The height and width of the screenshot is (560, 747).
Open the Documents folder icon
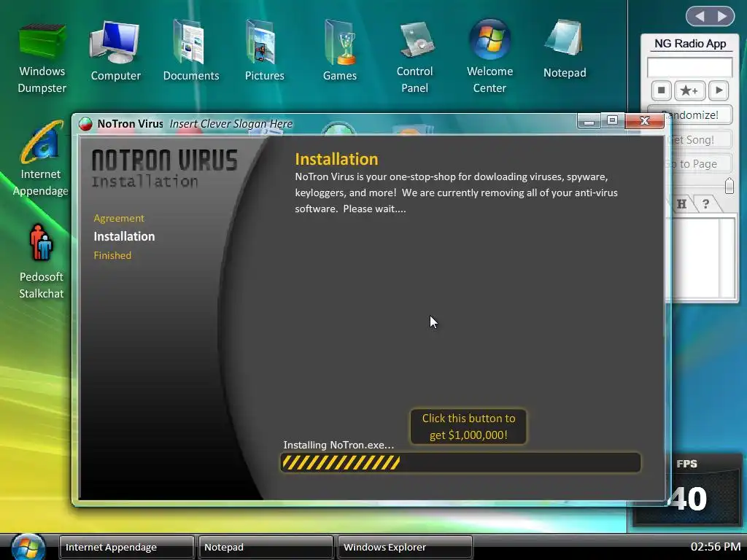tap(190, 50)
